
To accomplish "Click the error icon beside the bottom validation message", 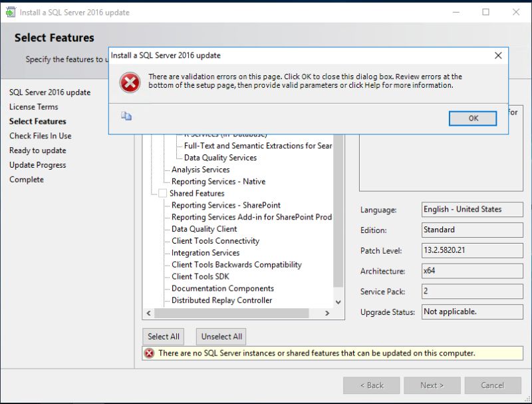I will tap(149, 353).
